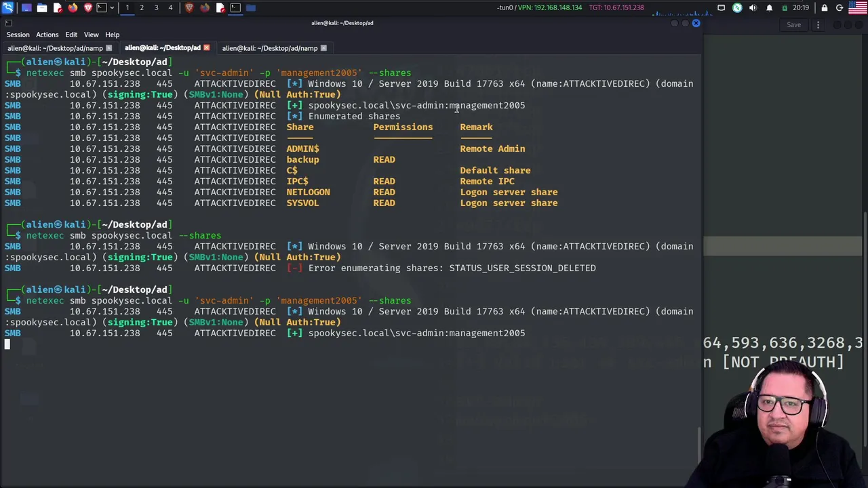Click the terminal cursor at bottom prompt
The width and height of the screenshot is (868, 488).
pos(7,344)
